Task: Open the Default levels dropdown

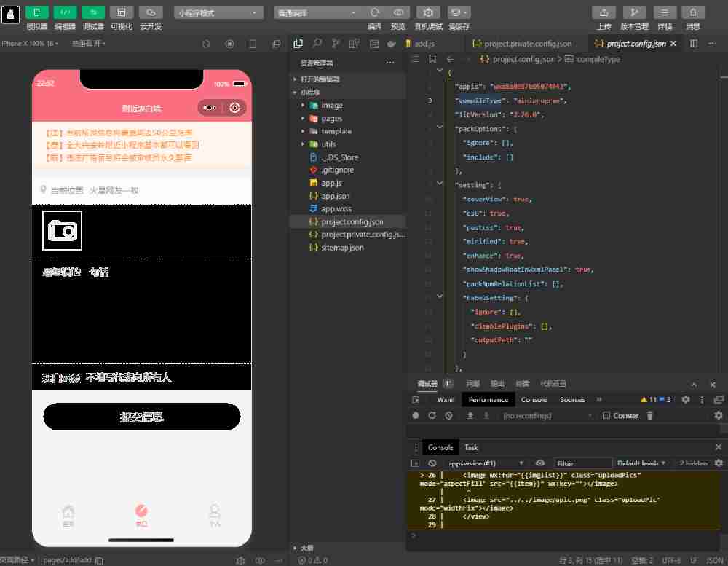Action: tap(641, 463)
